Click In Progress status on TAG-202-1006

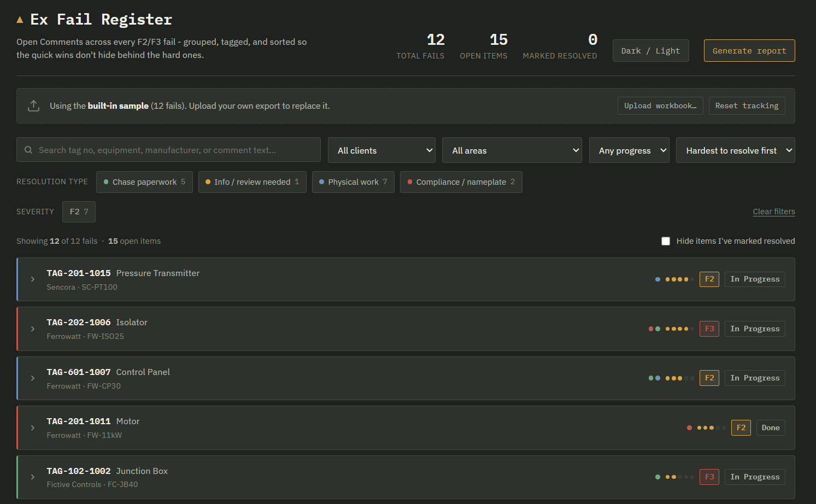755,329
